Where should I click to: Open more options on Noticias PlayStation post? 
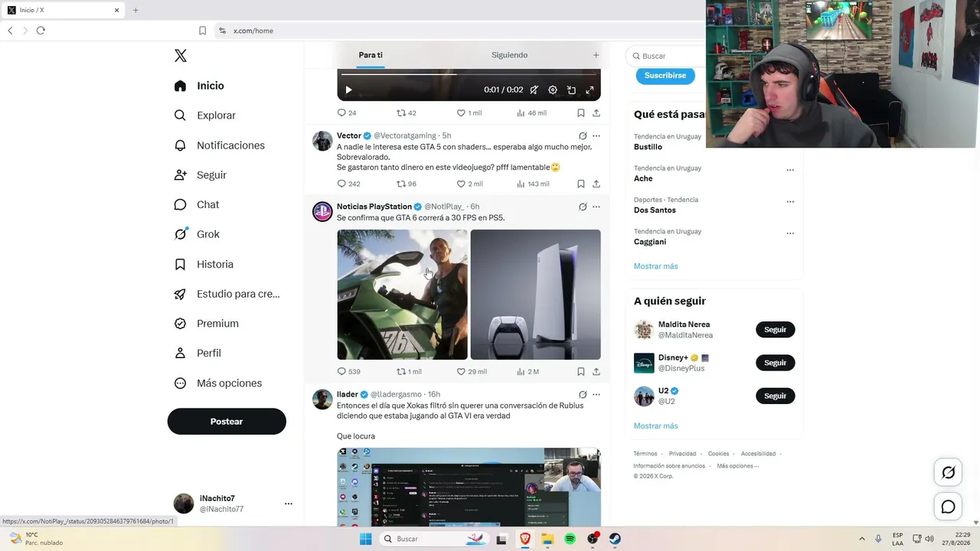[x=596, y=207]
